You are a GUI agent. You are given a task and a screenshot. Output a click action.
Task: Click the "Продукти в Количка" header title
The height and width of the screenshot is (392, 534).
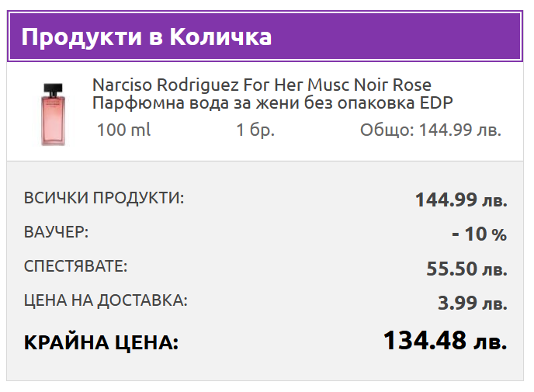tap(146, 36)
